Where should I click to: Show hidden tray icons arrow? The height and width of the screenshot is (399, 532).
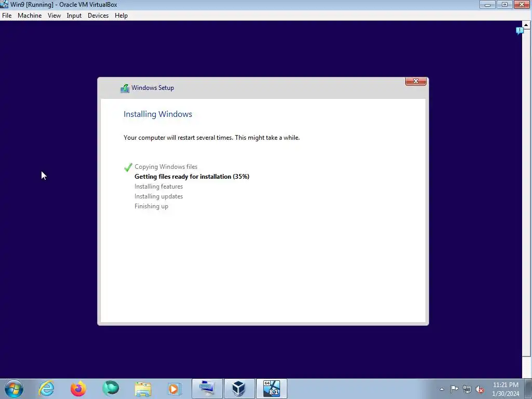pos(442,389)
